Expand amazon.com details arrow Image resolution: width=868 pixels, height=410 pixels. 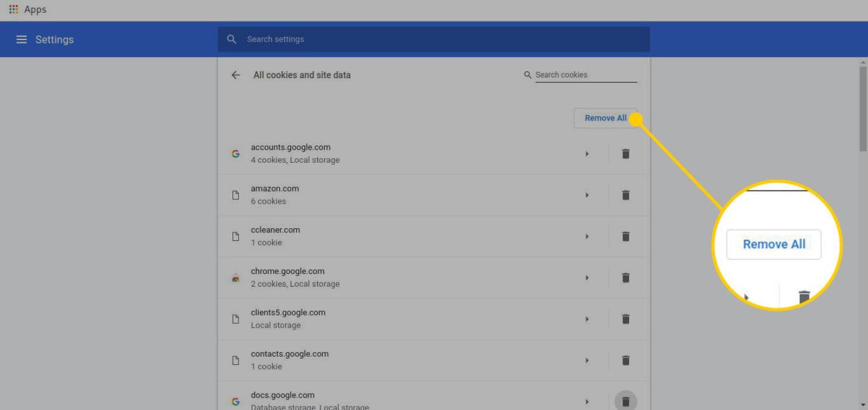tap(587, 195)
